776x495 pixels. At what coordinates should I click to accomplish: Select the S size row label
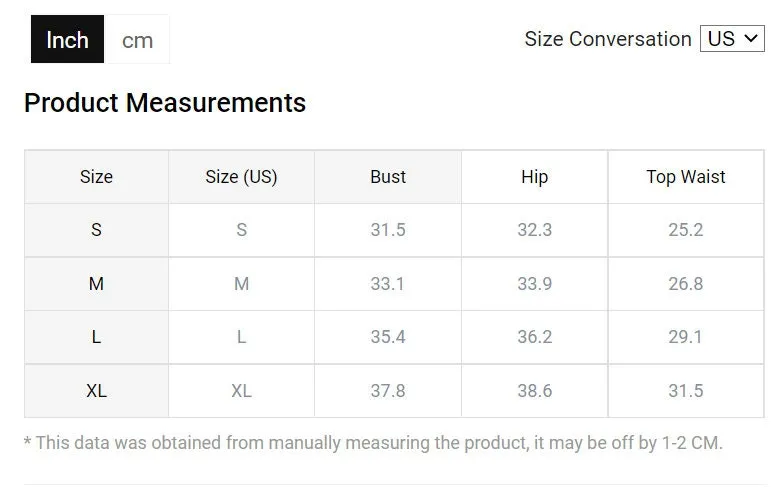pyautogui.click(x=97, y=230)
